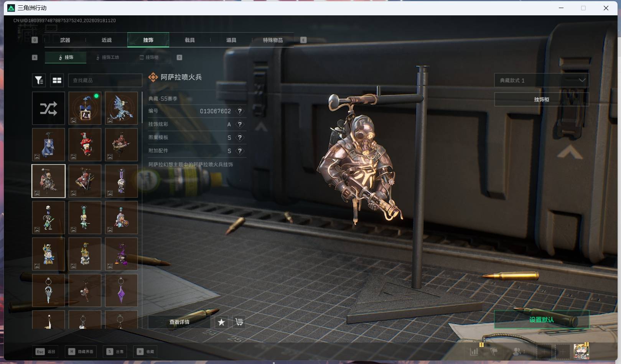Open the statistics bar chart icon
The image size is (621, 364).
pos(474,351)
